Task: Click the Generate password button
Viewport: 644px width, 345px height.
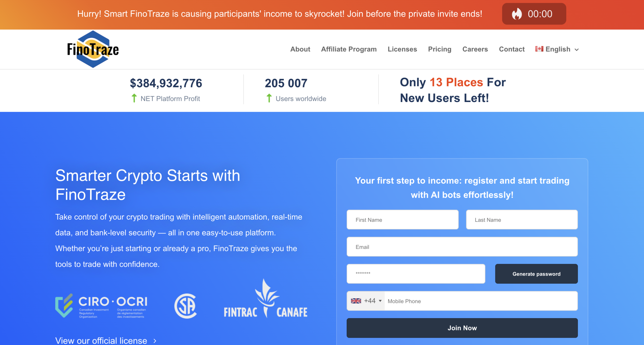Action: 536,274
